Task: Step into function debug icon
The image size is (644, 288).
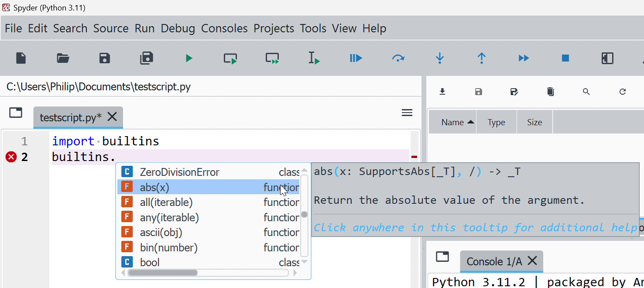Action: [x=440, y=58]
